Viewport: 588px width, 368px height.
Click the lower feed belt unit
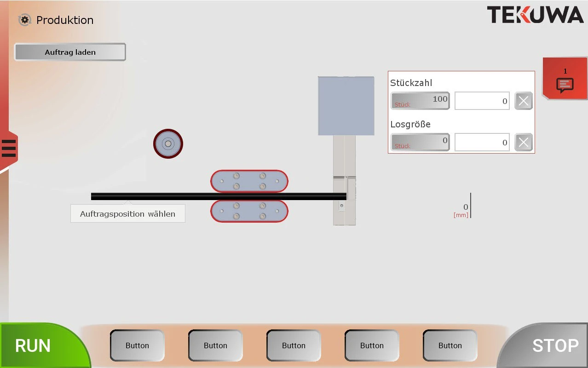pyautogui.click(x=249, y=211)
